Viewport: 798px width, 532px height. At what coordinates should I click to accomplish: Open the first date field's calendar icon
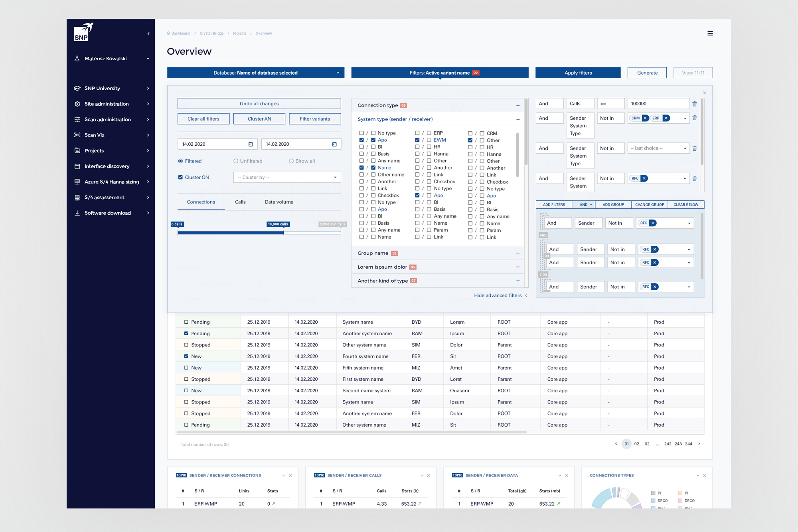251,144
